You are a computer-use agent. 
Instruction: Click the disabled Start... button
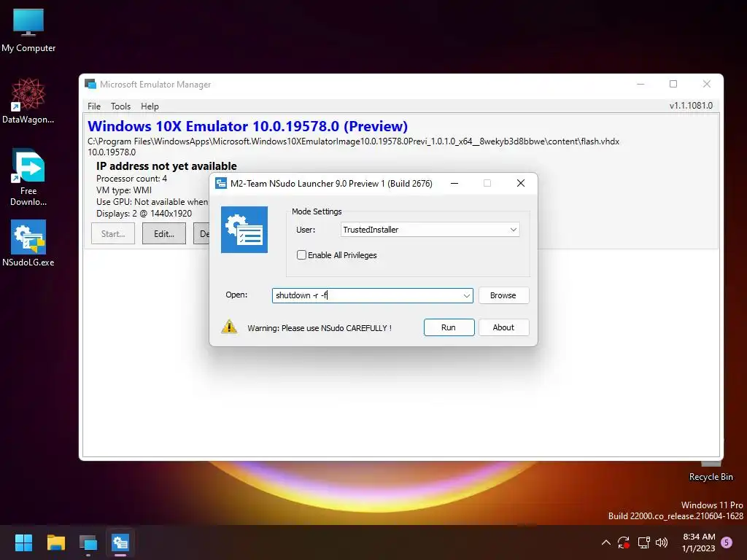[113, 234]
